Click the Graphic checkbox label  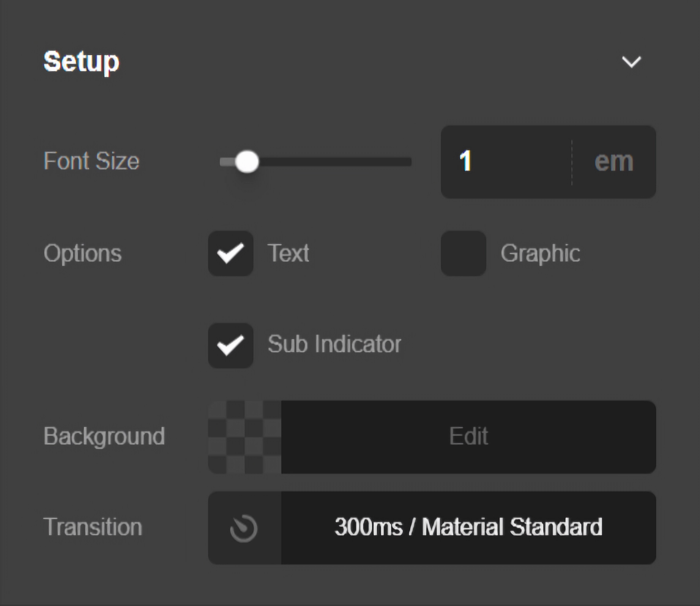(540, 253)
